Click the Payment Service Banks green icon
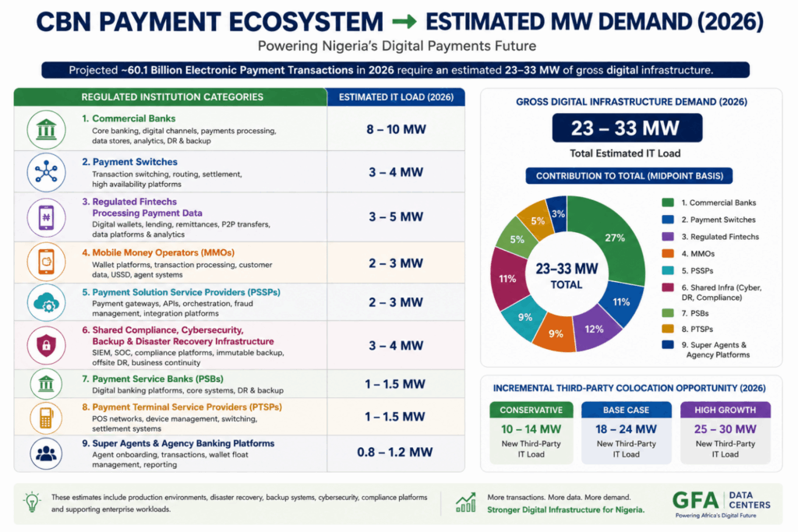798x532 pixels. [46, 384]
